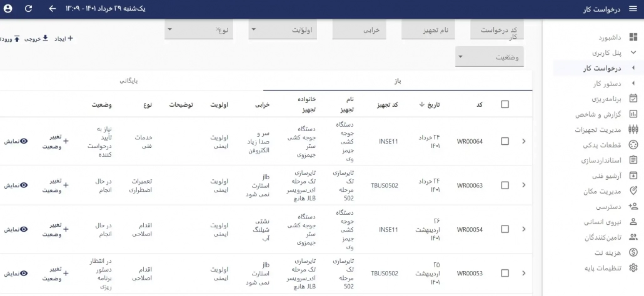This screenshot has height=296, width=644.
Task: Focus the خرابی filter input
Action: coord(360,29)
